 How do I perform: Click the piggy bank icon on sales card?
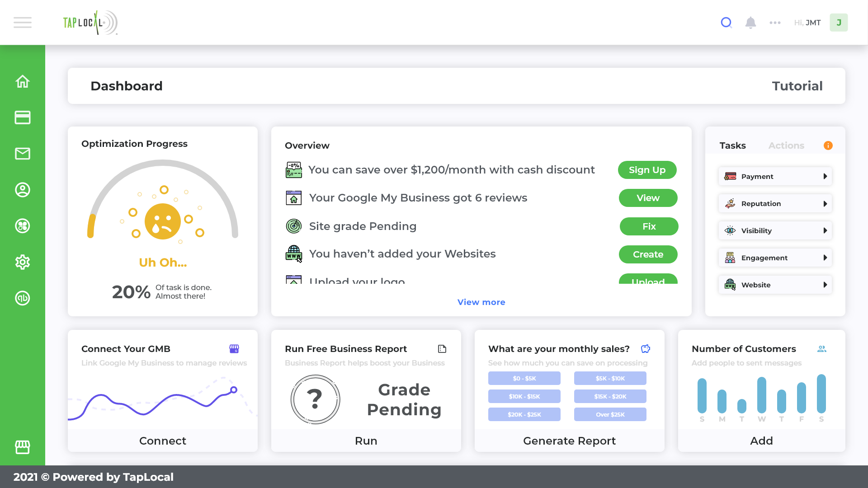[x=646, y=349]
